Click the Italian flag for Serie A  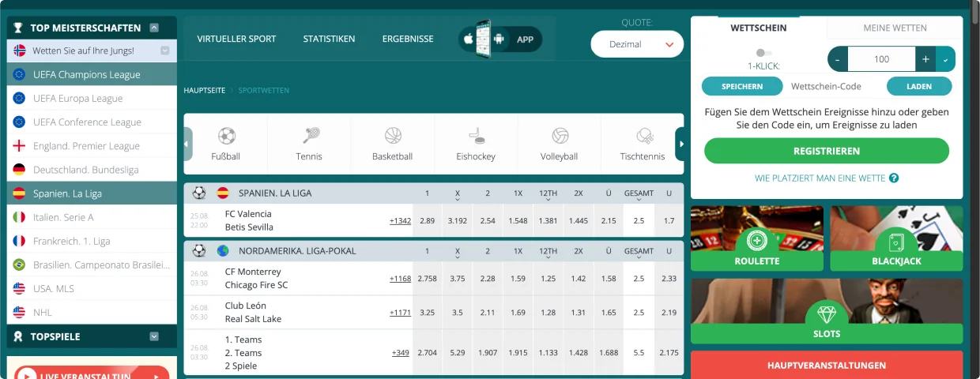coord(20,217)
